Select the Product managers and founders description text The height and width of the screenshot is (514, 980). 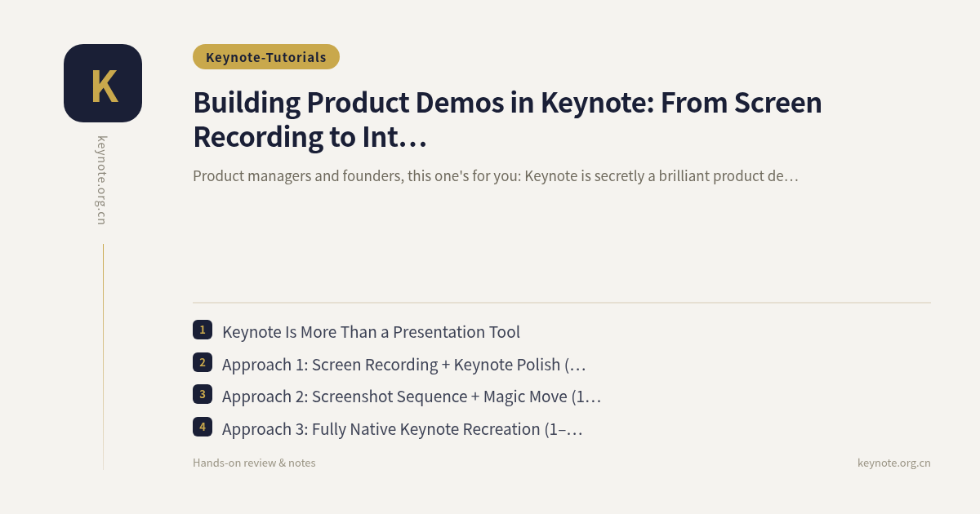tap(495, 175)
